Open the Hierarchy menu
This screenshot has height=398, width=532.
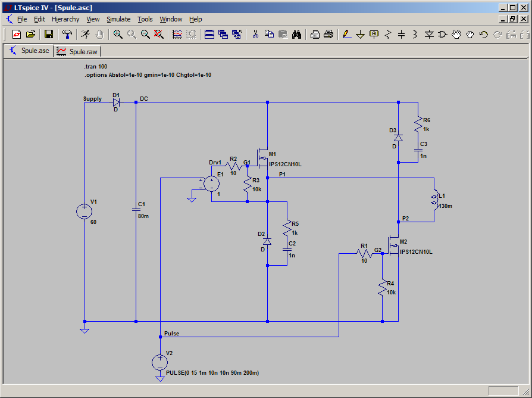pyautogui.click(x=65, y=19)
